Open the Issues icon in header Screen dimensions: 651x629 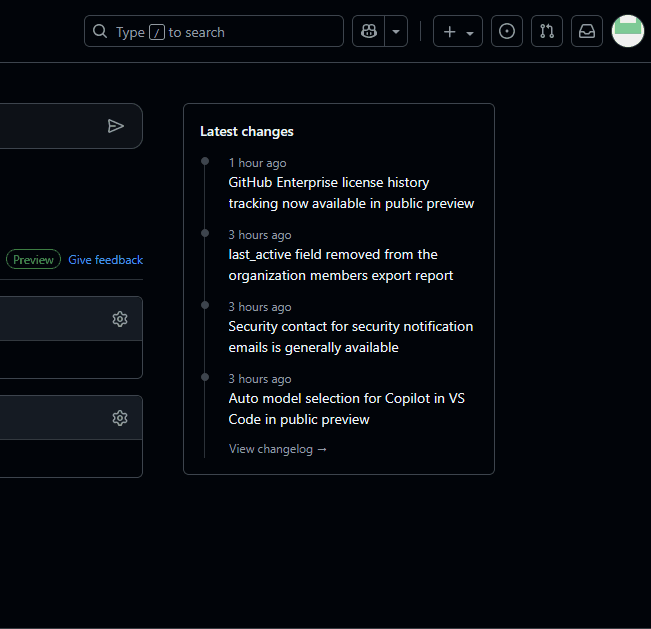[x=507, y=31]
